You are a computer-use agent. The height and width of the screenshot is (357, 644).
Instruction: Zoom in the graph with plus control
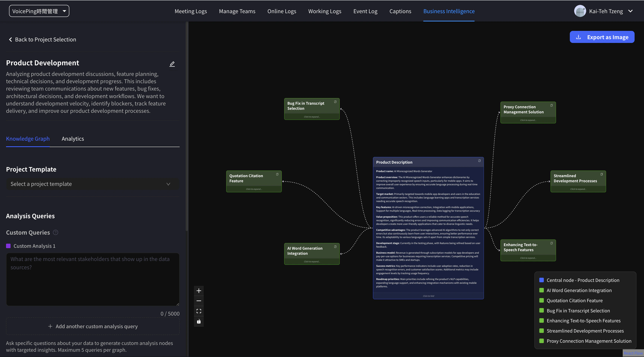(199, 291)
